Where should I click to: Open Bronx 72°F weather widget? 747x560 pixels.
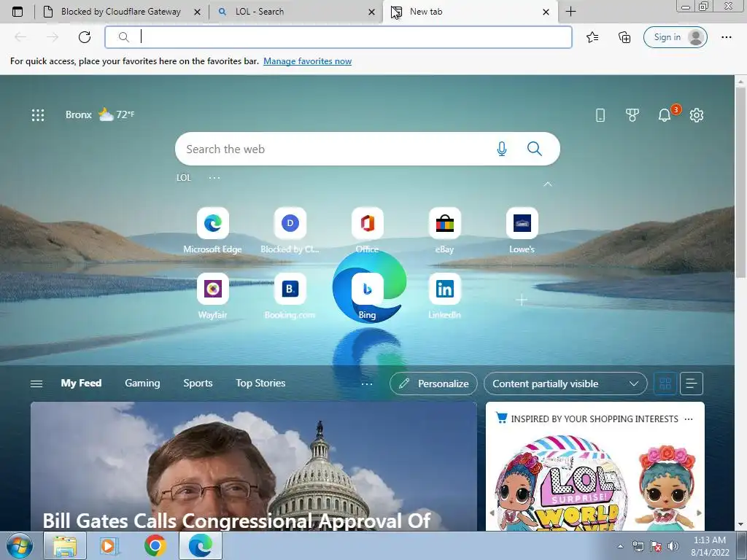[x=100, y=114]
